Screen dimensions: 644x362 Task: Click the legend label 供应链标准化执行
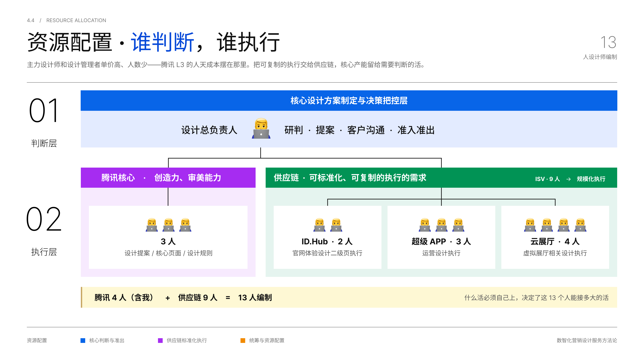pos(187,340)
